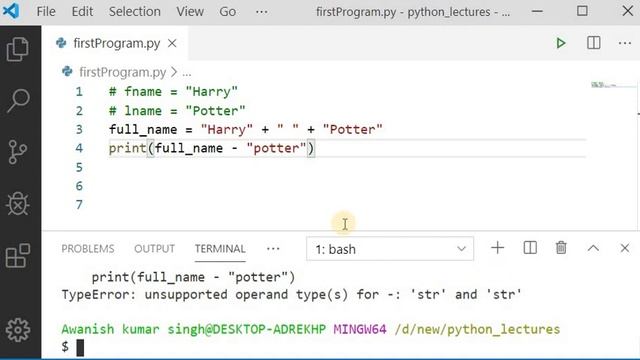
Task: Switch to the TERMINAL tab
Action: 220,249
